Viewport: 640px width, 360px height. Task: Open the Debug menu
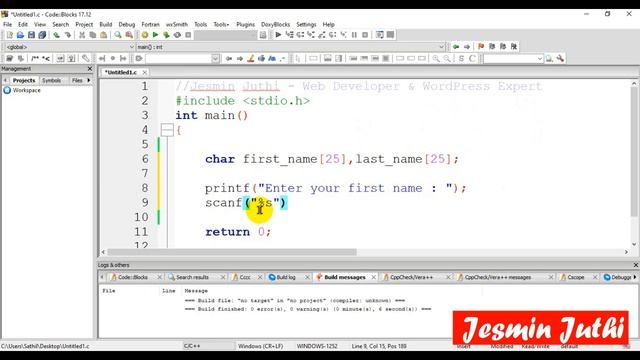click(127, 24)
